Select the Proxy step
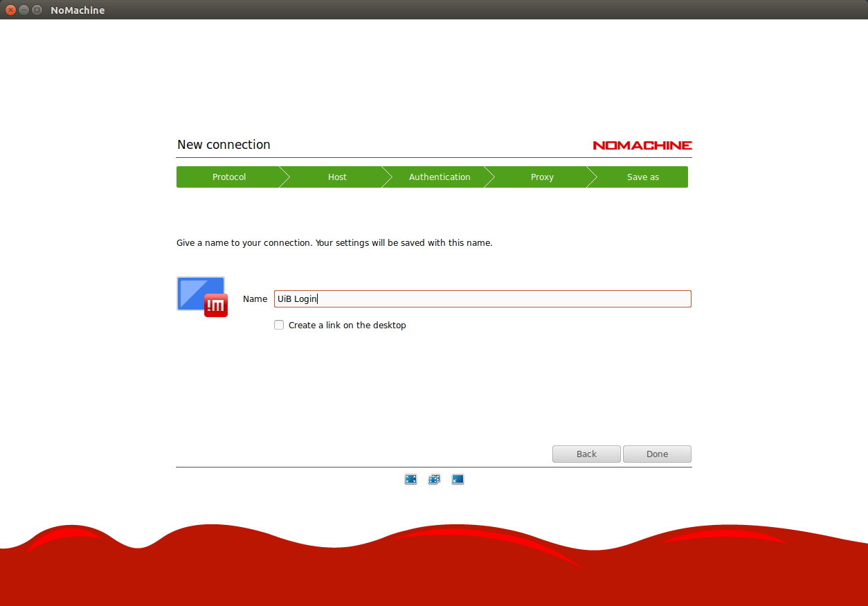This screenshot has height=606, width=868. pos(541,177)
